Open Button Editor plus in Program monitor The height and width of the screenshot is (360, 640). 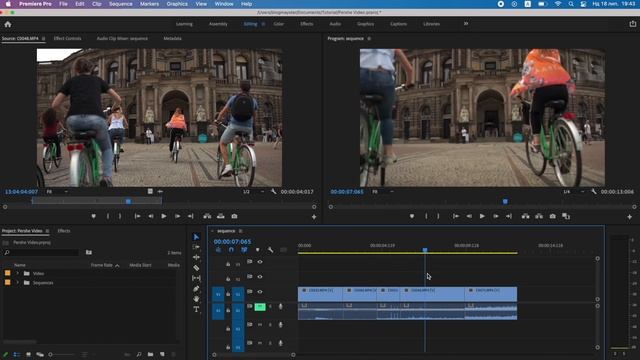pyautogui.click(x=629, y=217)
